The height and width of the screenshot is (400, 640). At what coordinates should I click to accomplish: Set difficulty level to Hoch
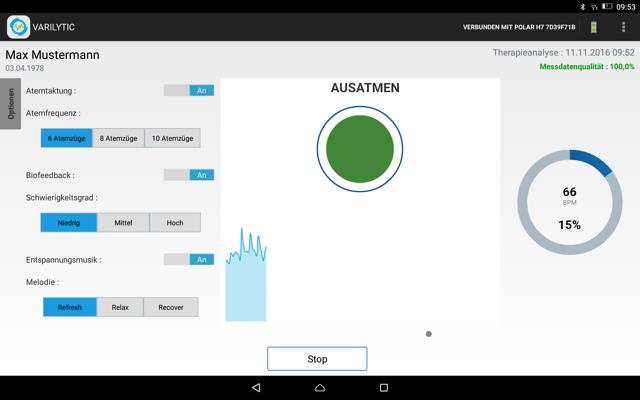[x=174, y=223]
